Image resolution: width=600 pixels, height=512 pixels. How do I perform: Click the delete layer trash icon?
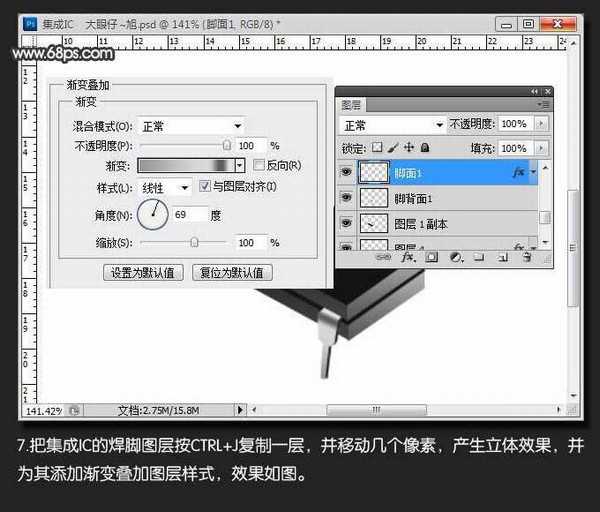pos(526,257)
